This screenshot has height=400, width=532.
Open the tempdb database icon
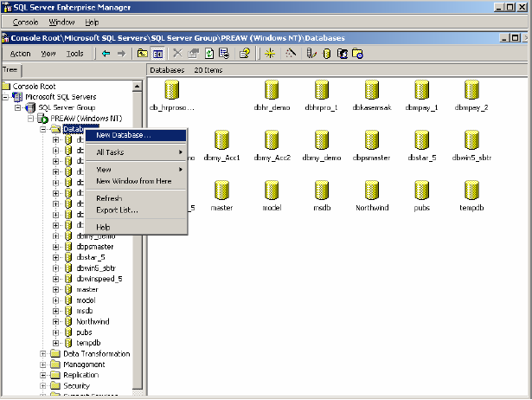[472, 191]
